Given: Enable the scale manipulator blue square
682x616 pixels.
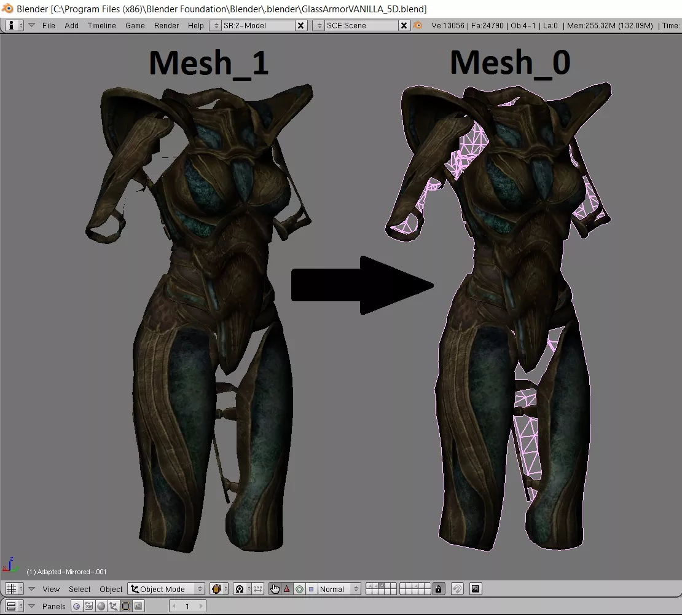Looking at the screenshot, I should pos(311,589).
